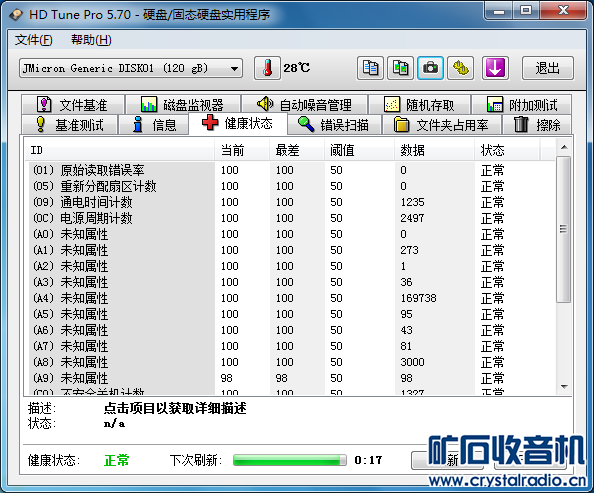The height and width of the screenshot is (493, 594).
Task: Select the (A3) 未知属性 row
Action: pyautogui.click(x=290, y=282)
